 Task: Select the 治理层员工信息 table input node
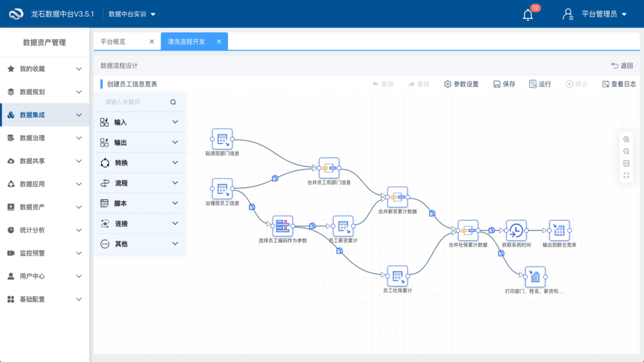pyautogui.click(x=222, y=189)
